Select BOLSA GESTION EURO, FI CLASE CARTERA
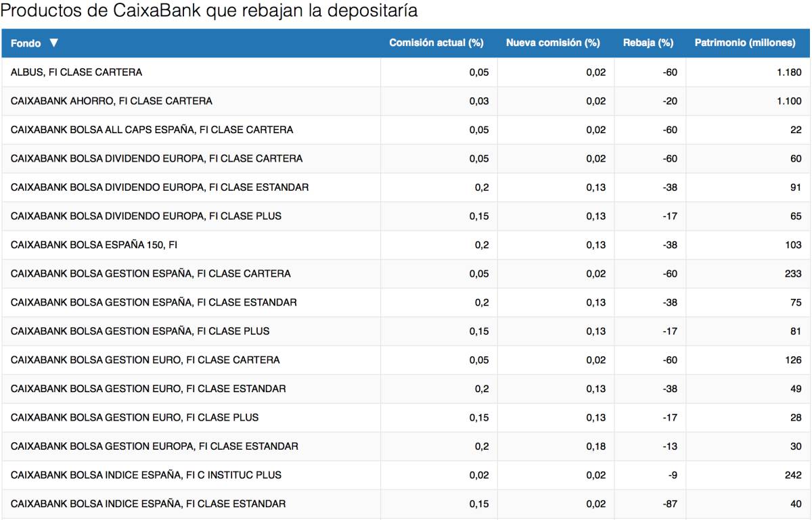 click(x=406, y=360)
